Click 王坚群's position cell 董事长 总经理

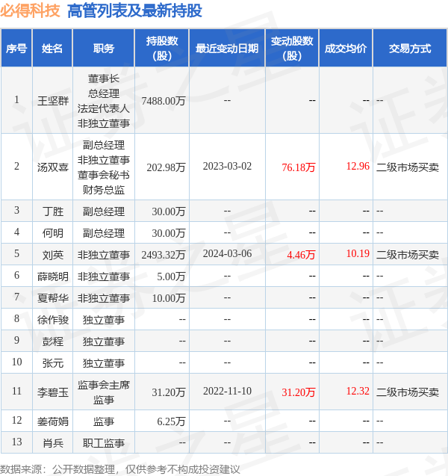(104, 100)
